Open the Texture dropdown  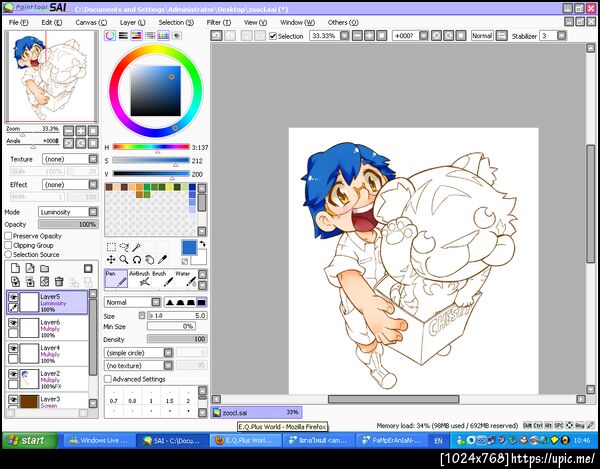point(70,159)
